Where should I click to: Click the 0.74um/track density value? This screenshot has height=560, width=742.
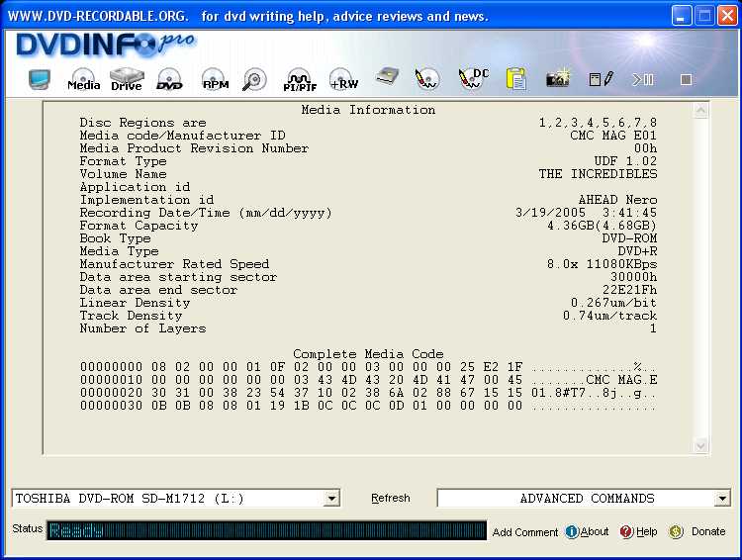[x=609, y=316]
